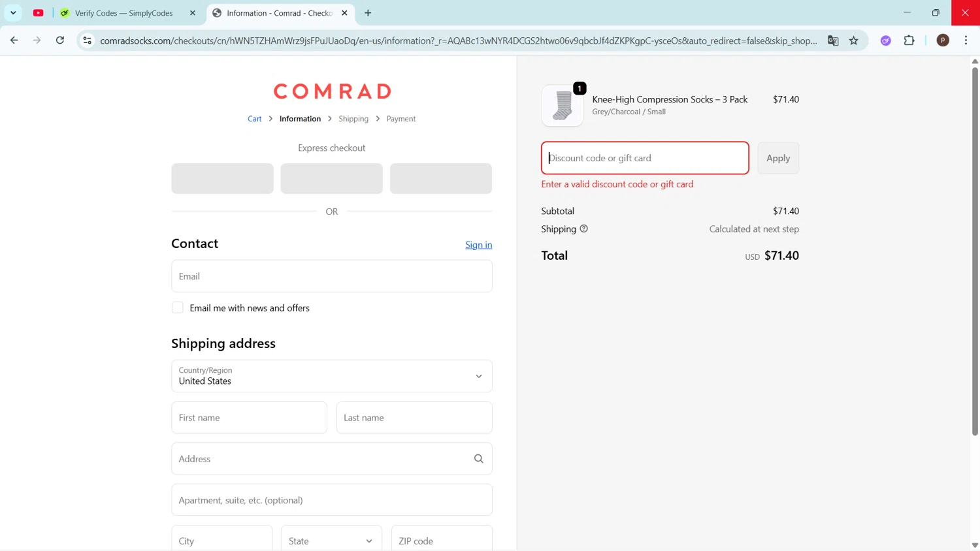Click the page vertical scrollbar
The image size is (980, 551).
coord(975,250)
